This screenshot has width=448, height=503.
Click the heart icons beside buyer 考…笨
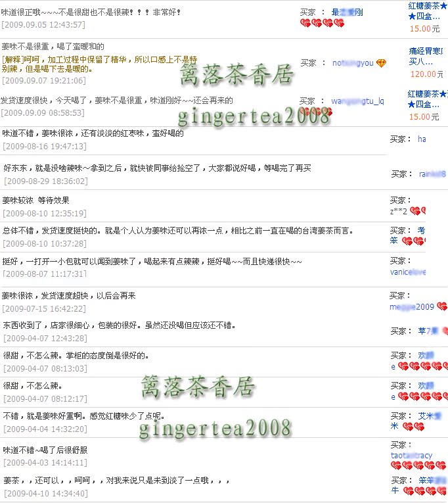pyautogui.click(x=413, y=241)
